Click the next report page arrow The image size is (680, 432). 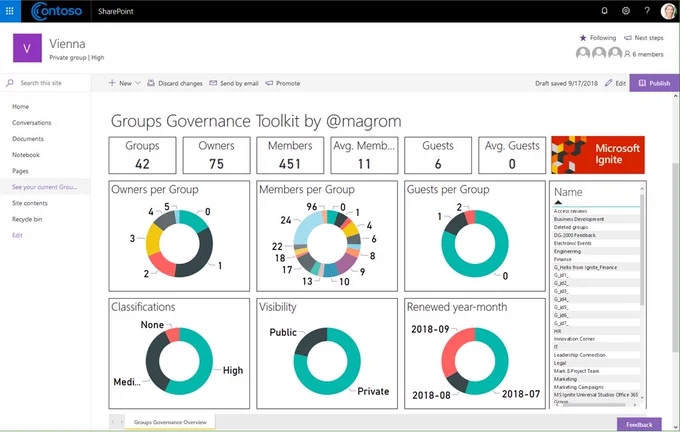click(x=121, y=422)
